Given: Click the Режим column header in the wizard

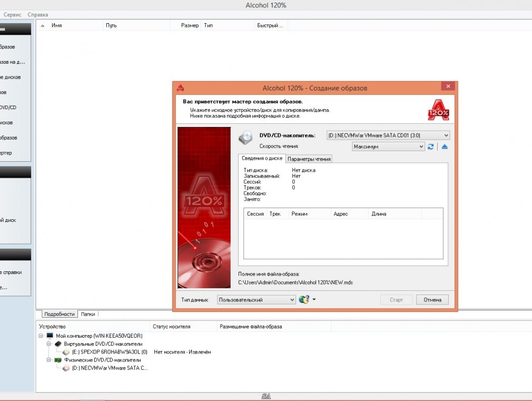Looking at the screenshot, I should click(309, 214).
